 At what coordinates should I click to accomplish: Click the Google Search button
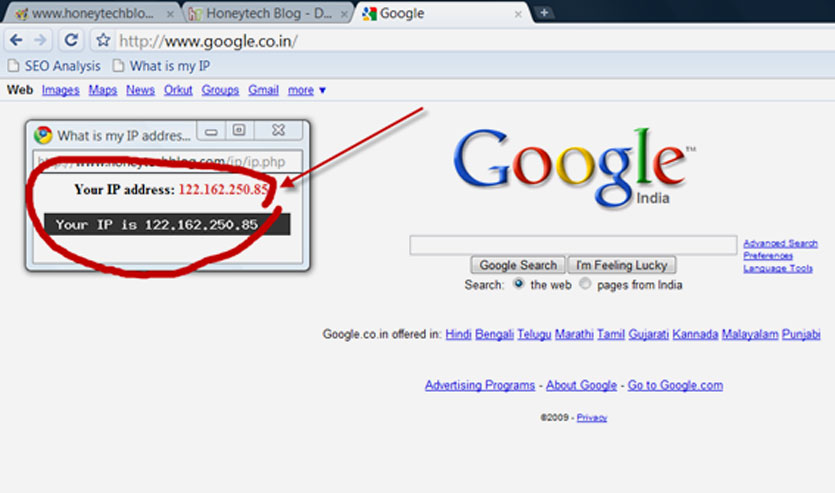[518, 265]
